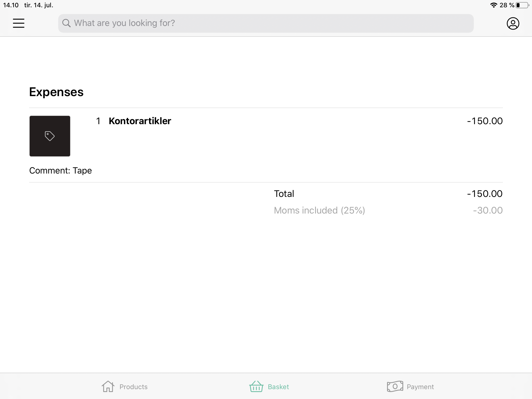This screenshot has height=399, width=532.
Task: Tap the Total amount row
Action: coord(388,194)
